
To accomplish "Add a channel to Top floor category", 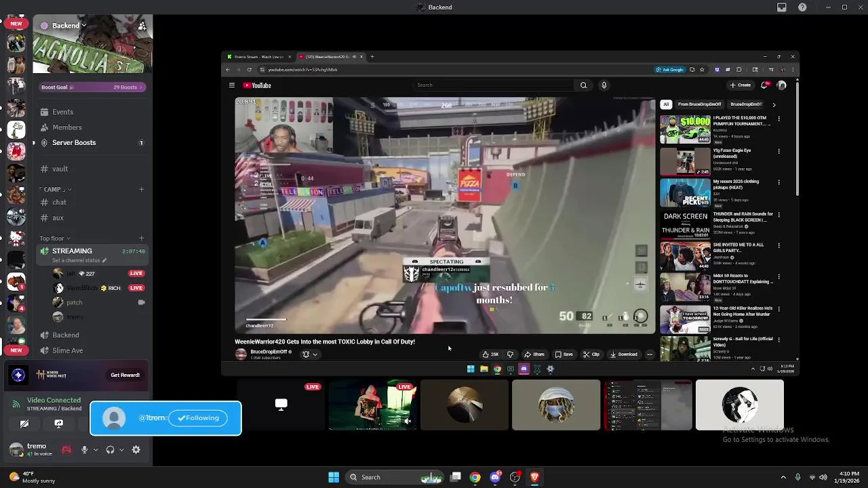I will tap(141, 238).
